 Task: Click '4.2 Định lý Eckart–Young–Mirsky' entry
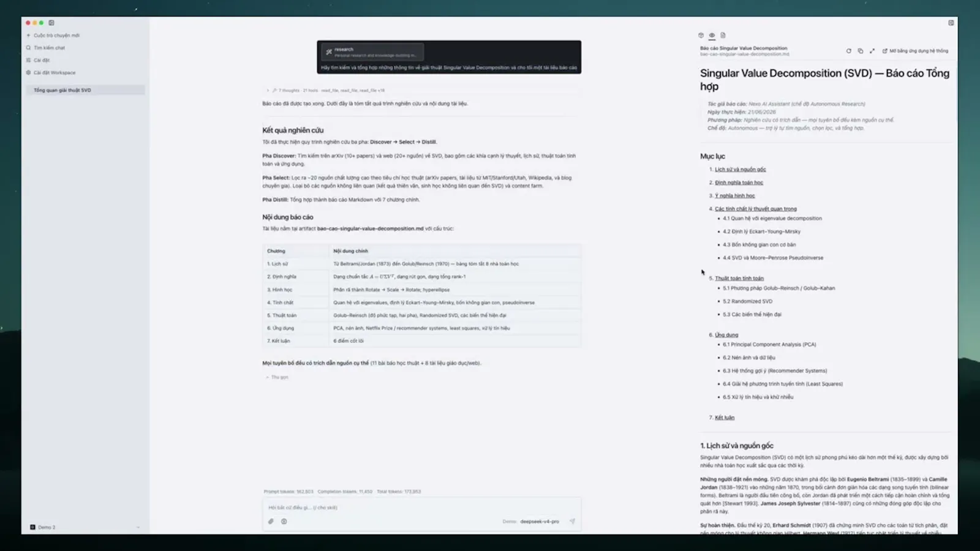pos(761,231)
